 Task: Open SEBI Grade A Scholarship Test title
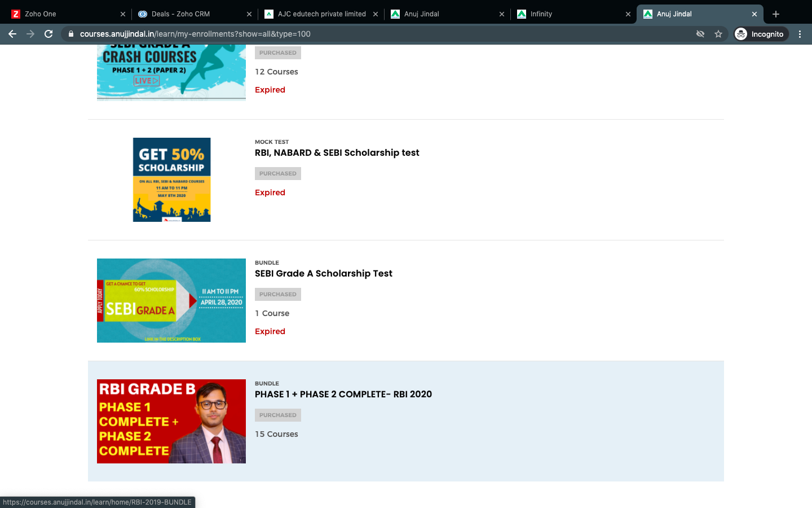tap(324, 274)
